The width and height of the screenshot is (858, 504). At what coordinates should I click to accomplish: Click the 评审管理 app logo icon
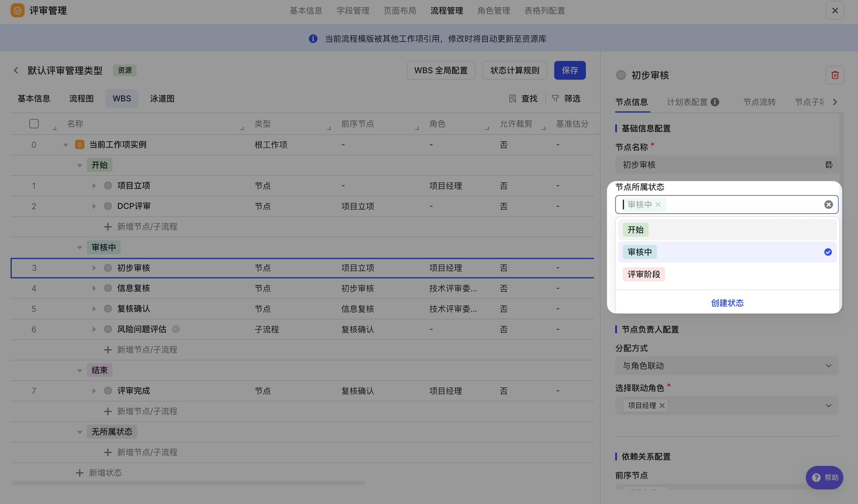pos(17,11)
